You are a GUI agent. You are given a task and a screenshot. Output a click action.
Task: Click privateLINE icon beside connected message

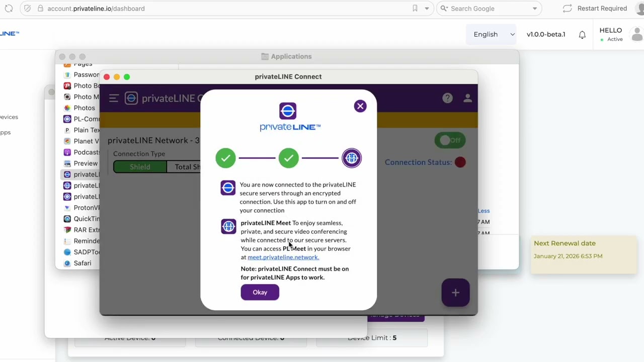coord(228,188)
